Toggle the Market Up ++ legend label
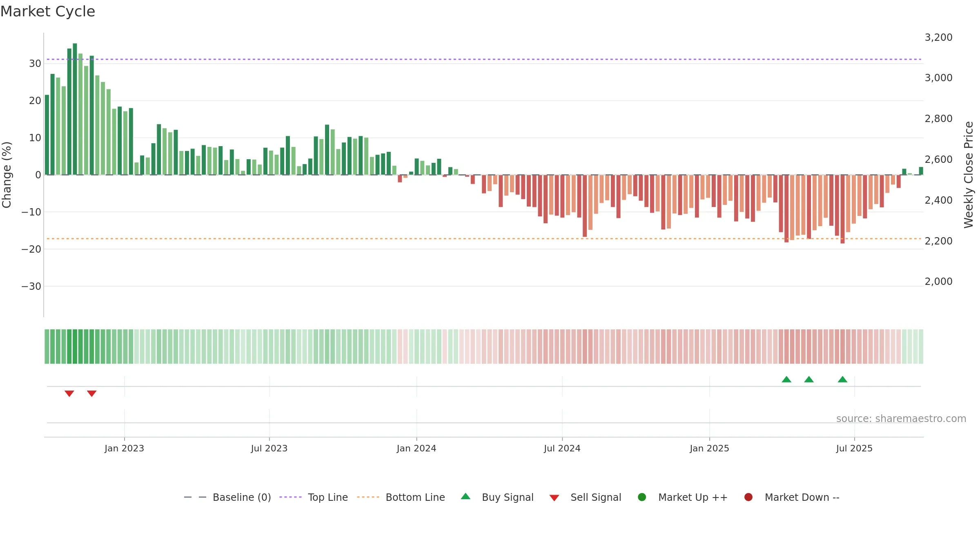The image size is (980, 551). [693, 497]
